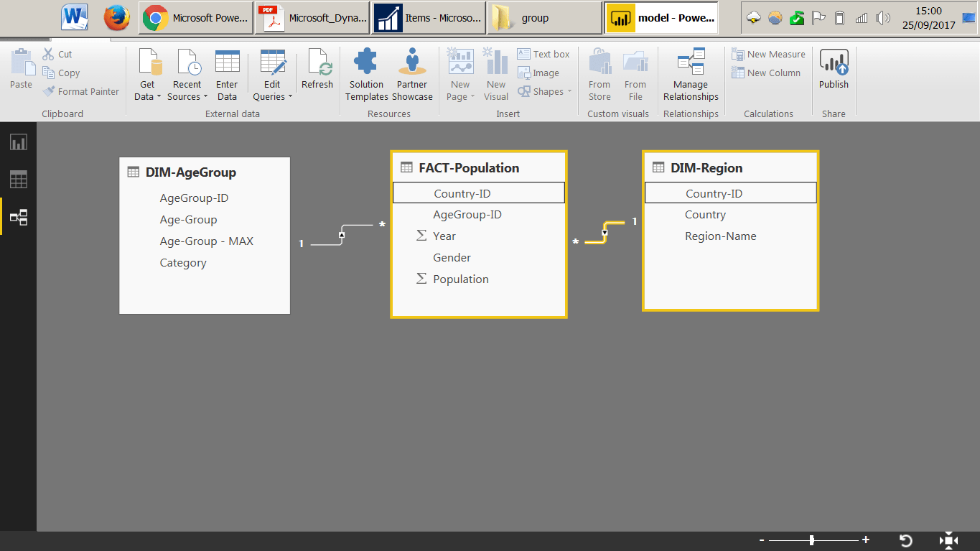The height and width of the screenshot is (551, 980).
Task: Switch to Data view in sidebar
Action: tap(18, 180)
